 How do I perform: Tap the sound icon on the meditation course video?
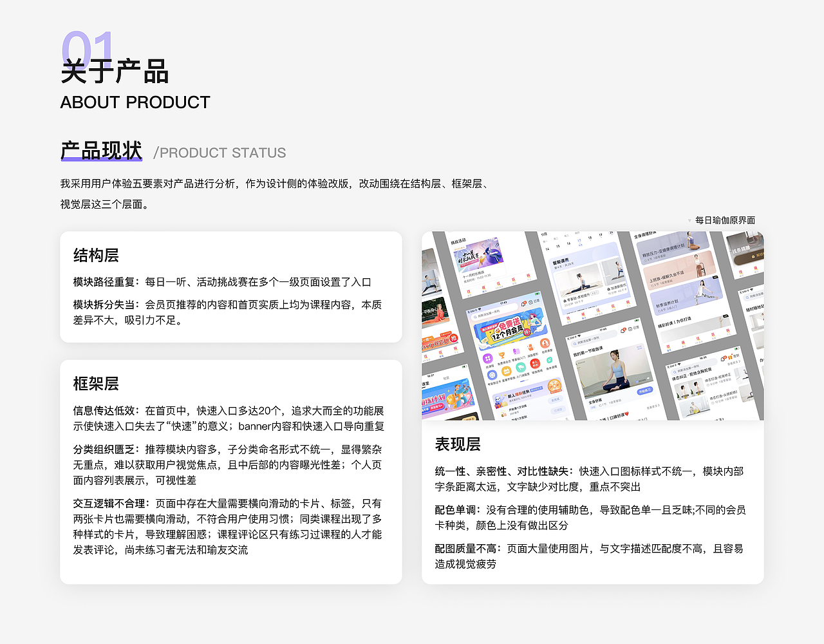pos(648,378)
